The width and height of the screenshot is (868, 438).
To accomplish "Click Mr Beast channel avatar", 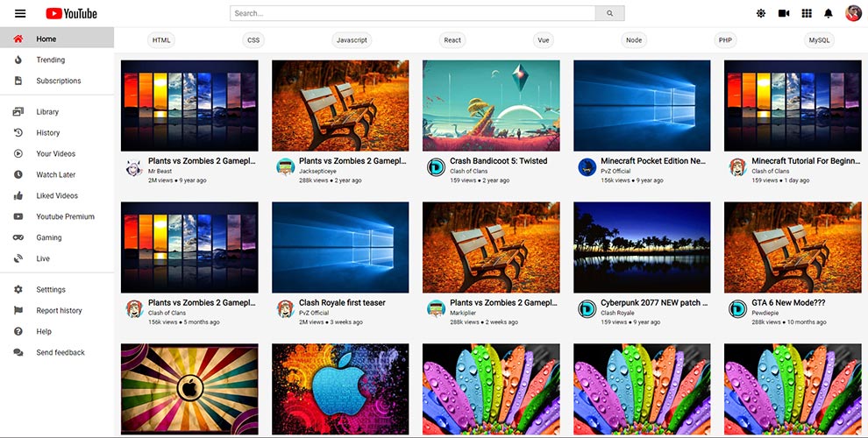I will point(134,167).
